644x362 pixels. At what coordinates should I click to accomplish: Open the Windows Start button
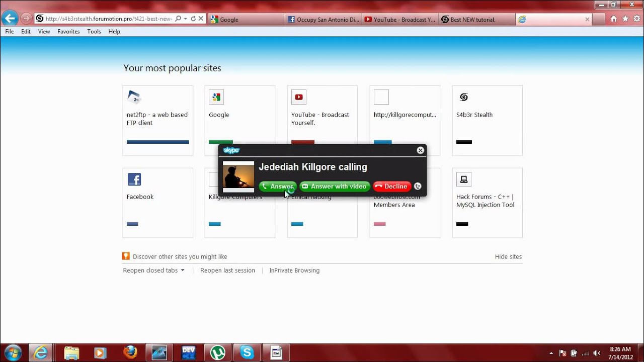point(12,352)
